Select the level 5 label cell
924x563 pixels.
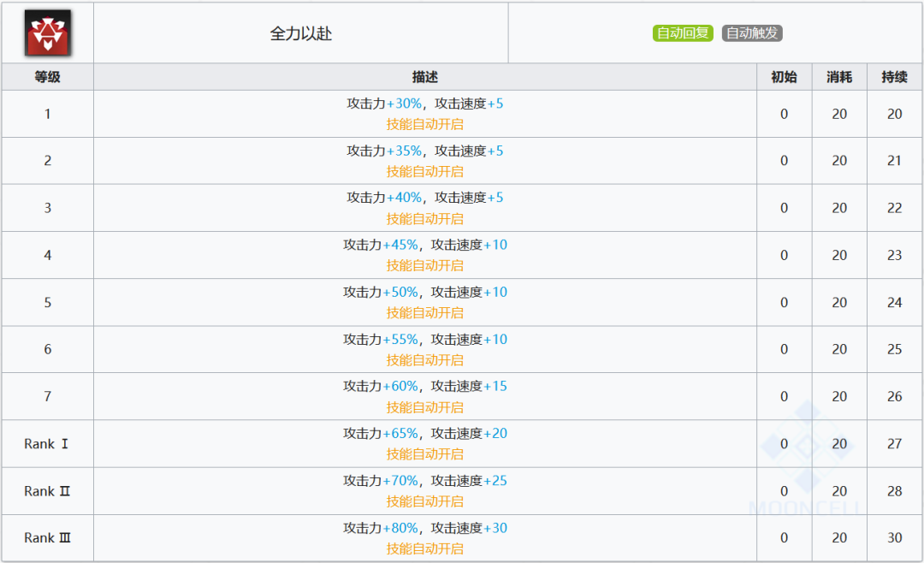(48, 302)
